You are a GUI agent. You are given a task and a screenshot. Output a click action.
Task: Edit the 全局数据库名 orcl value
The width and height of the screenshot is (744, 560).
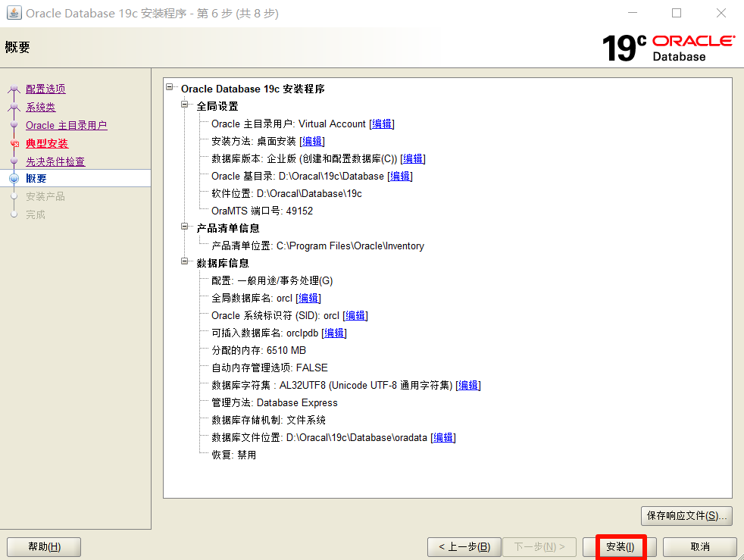tap(308, 298)
